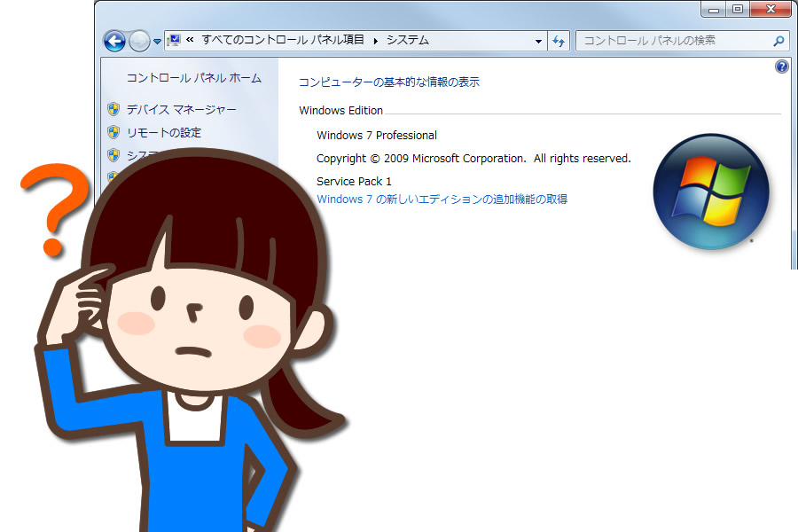The height and width of the screenshot is (532, 798).
Task: Maximize the System window
Action: coord(738,9)
